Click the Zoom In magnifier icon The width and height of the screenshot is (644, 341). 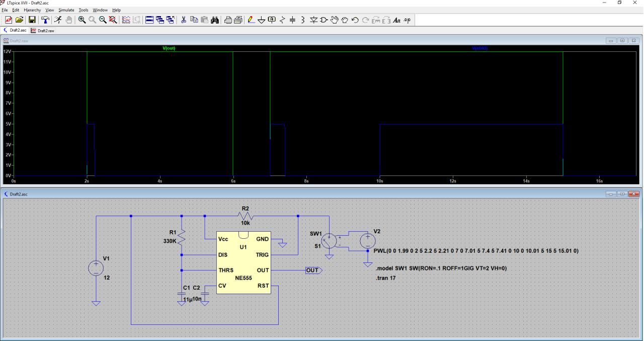82,20
